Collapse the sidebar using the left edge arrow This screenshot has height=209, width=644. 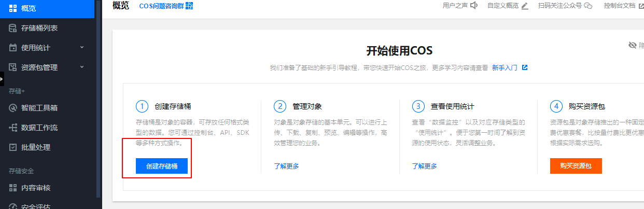pyautogui.click(x=2, y=79)
